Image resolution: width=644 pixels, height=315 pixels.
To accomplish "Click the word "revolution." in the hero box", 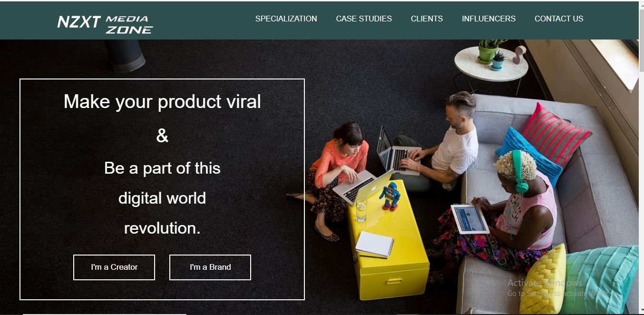I will click(x=162, y=228).
